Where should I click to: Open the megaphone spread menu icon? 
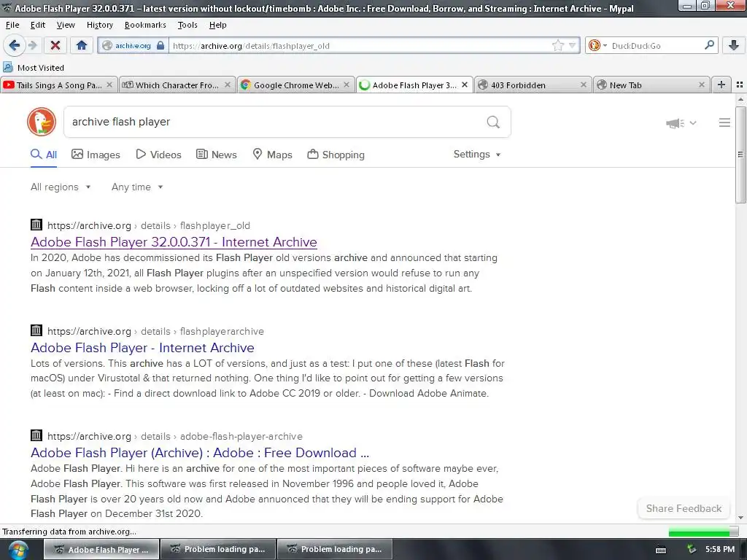[681, 123]
